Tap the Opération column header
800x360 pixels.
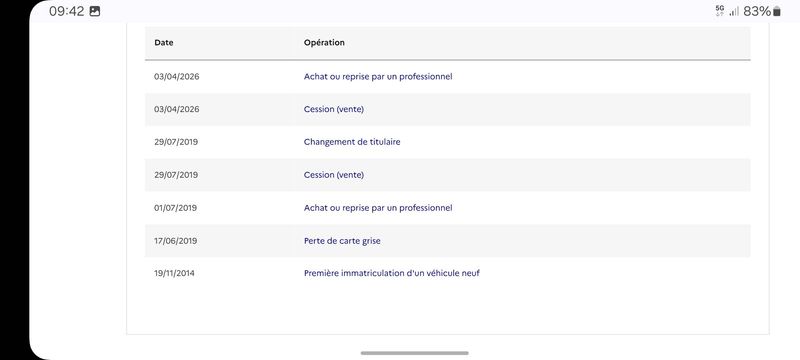[324, 43]
